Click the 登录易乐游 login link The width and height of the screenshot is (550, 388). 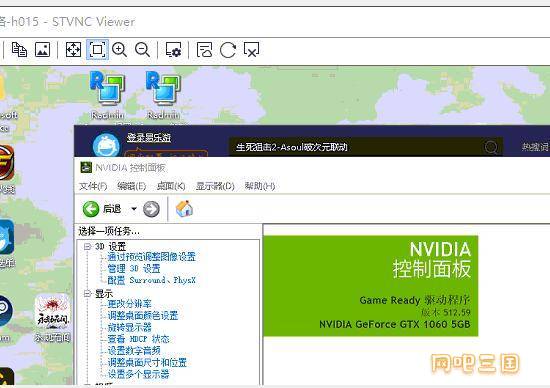click(149, 138)
